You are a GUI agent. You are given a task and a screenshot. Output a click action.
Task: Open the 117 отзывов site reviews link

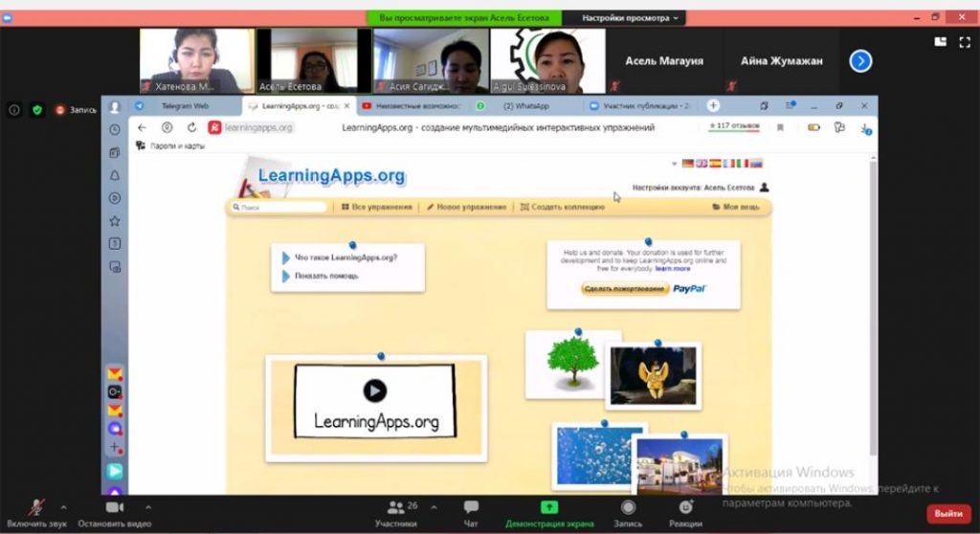[734, 125]
